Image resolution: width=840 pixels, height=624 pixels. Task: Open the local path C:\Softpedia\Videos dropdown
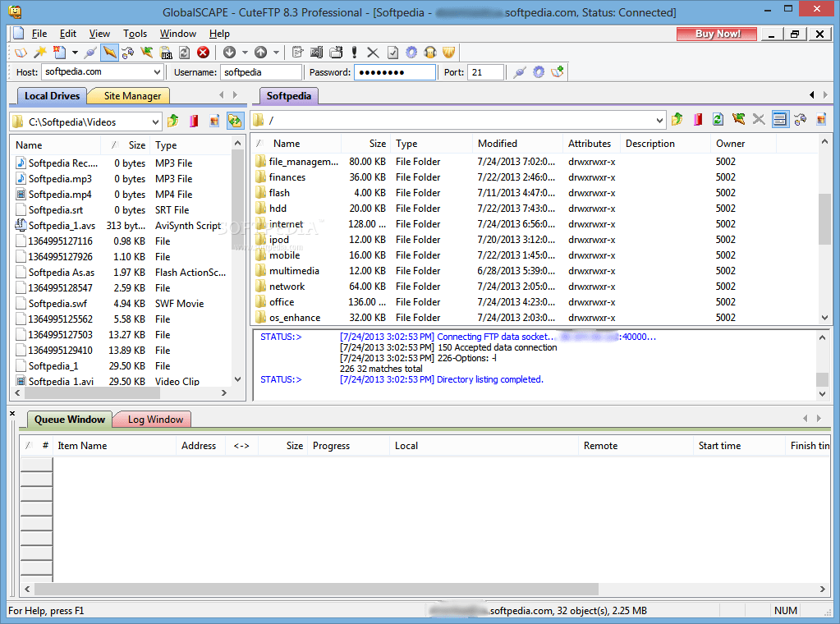pos(155,121)
